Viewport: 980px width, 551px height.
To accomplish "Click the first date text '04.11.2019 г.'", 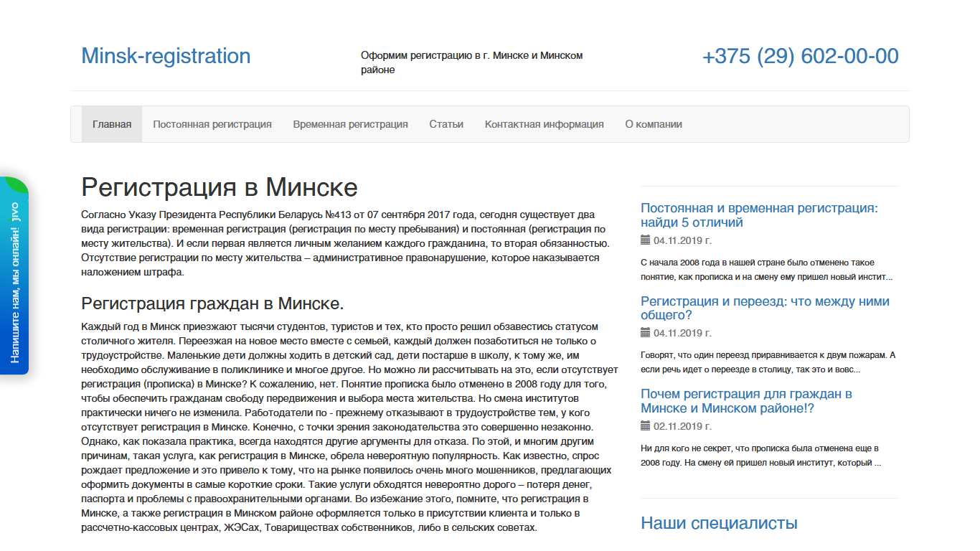I will (x=682, y=240).
